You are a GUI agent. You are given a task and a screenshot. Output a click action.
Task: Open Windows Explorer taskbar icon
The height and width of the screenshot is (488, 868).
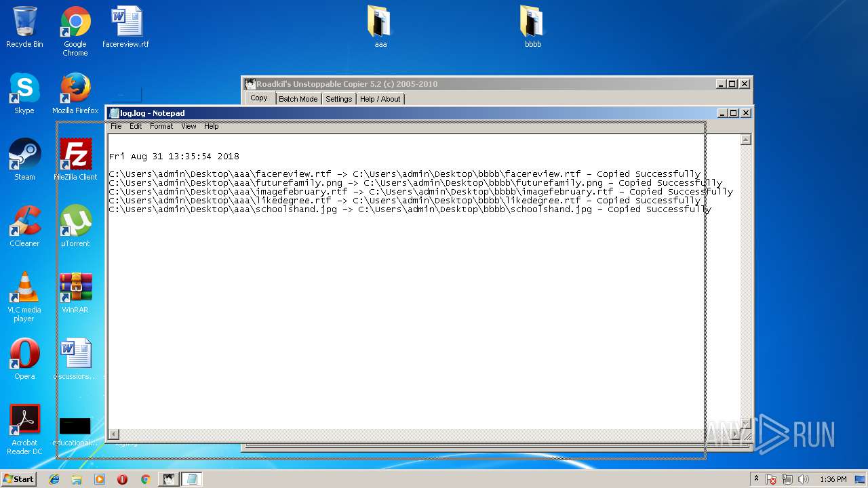click(x=77, y=479)
